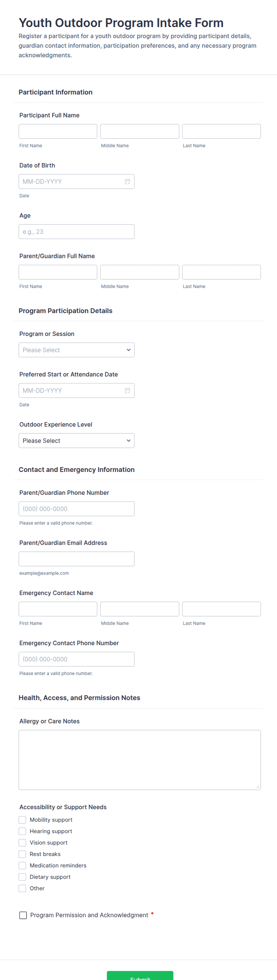This screenshot has height=980, width=277.
Task: Click the participant First Name field
Action: [x=58, y=131]
